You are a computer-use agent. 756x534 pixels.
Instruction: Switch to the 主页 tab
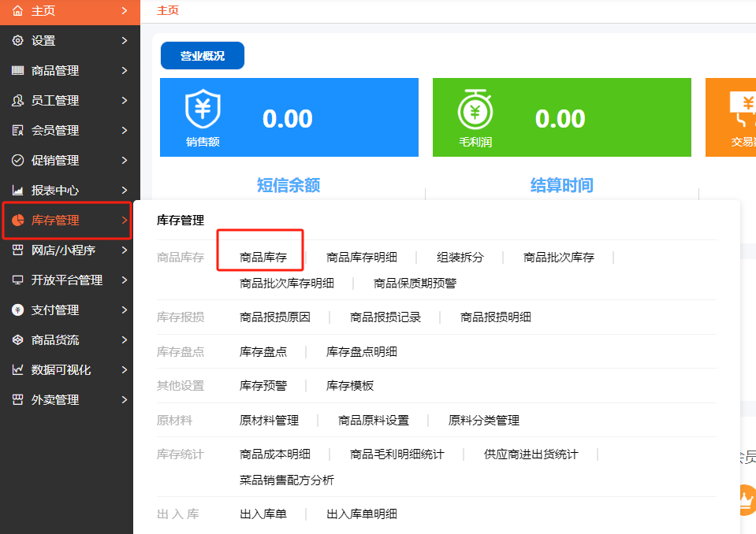tap(168, 10)
